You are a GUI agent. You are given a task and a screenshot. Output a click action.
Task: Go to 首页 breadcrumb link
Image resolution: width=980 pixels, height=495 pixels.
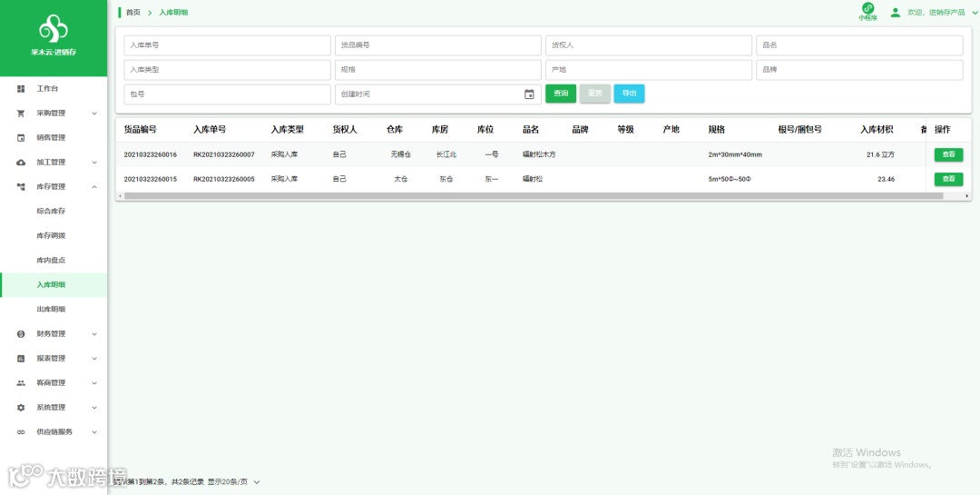click(133, 13)
